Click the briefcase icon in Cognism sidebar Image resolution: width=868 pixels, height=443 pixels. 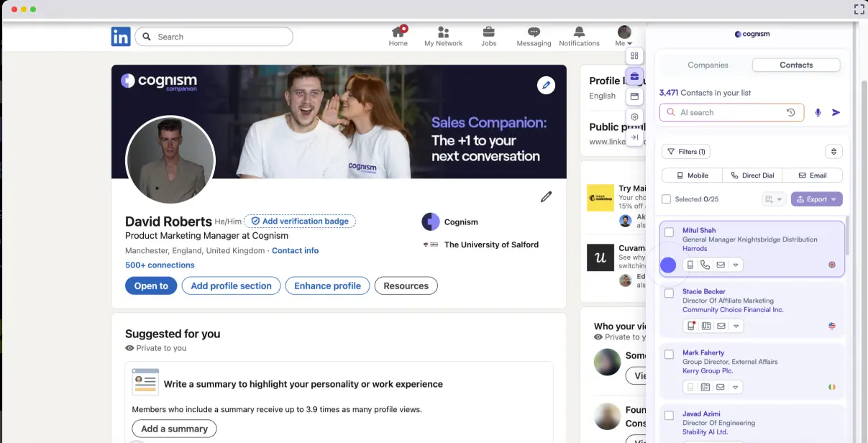click(634, 76)
